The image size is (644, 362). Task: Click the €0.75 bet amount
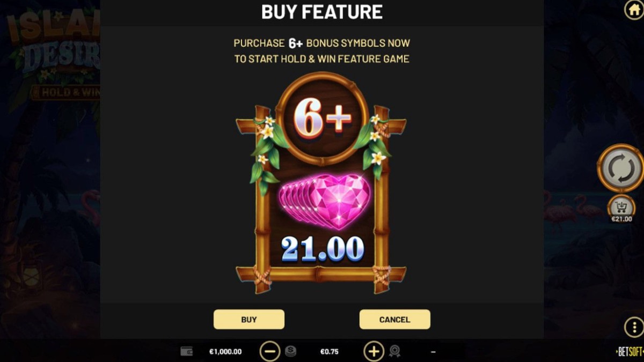point(330,352)
